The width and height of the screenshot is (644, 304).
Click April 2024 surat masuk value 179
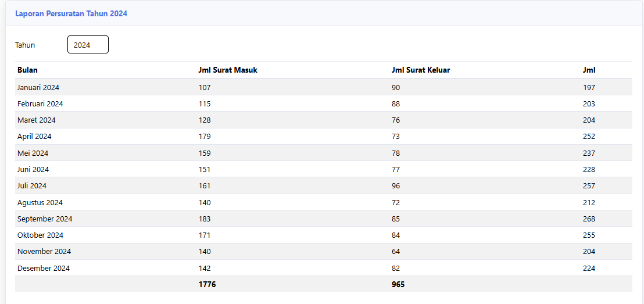[x=205, y=137]
